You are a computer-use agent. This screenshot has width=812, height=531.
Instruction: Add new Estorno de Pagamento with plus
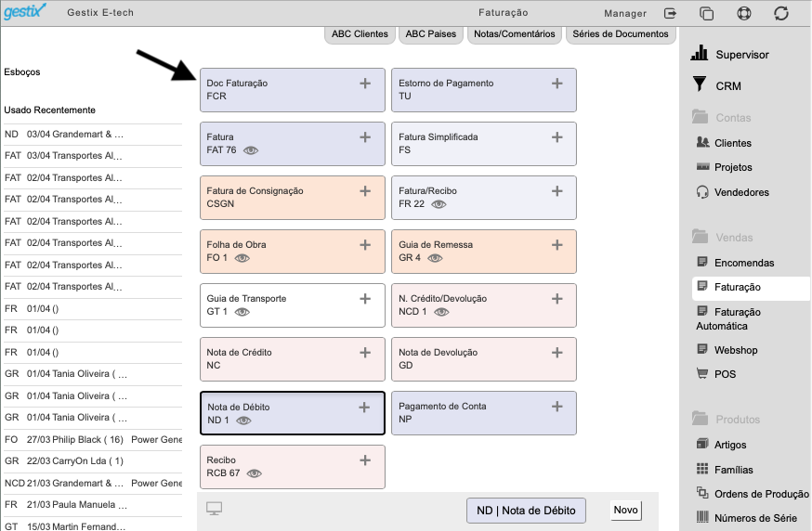pos(557,84)
